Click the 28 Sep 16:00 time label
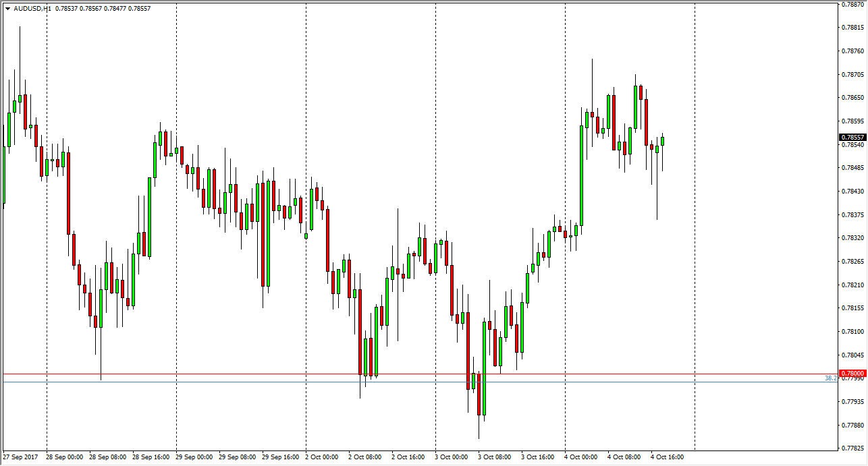This screenshot has height=466, width=868. (x=153, y=457)
